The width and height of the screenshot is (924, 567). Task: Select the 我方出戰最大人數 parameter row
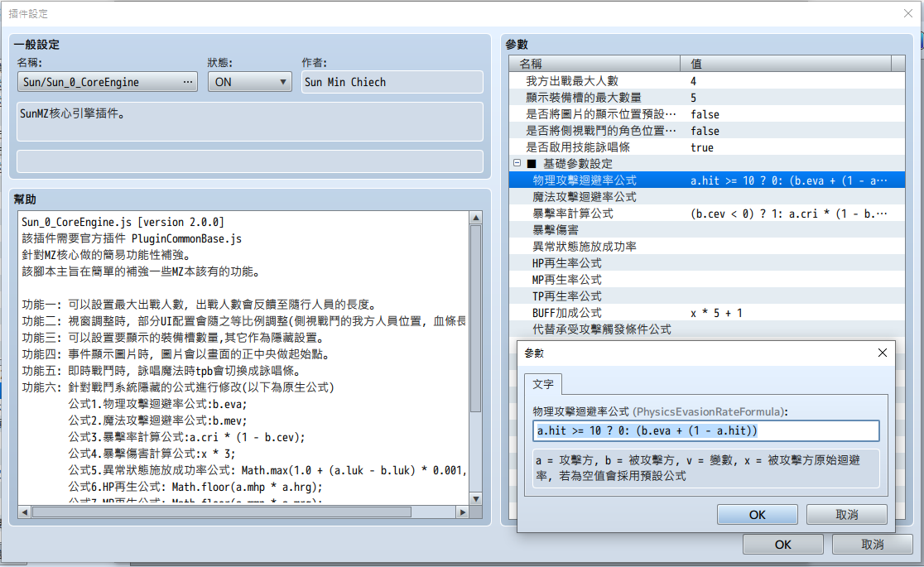pos(706,81)
